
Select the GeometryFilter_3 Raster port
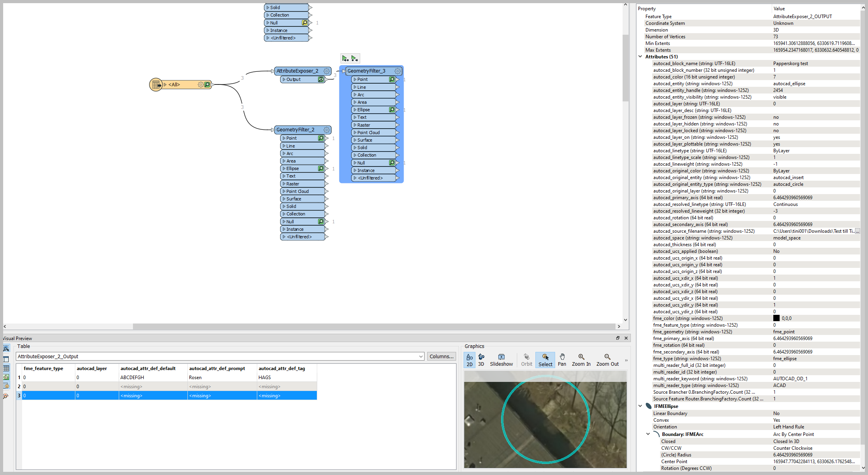[x=374, y=125]
